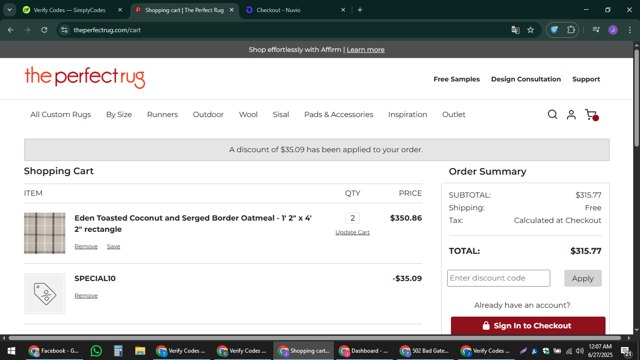Screen dimensions: 640x360
Task: Open new browser tab with plus icon
Action: click(x=360, y=10)
